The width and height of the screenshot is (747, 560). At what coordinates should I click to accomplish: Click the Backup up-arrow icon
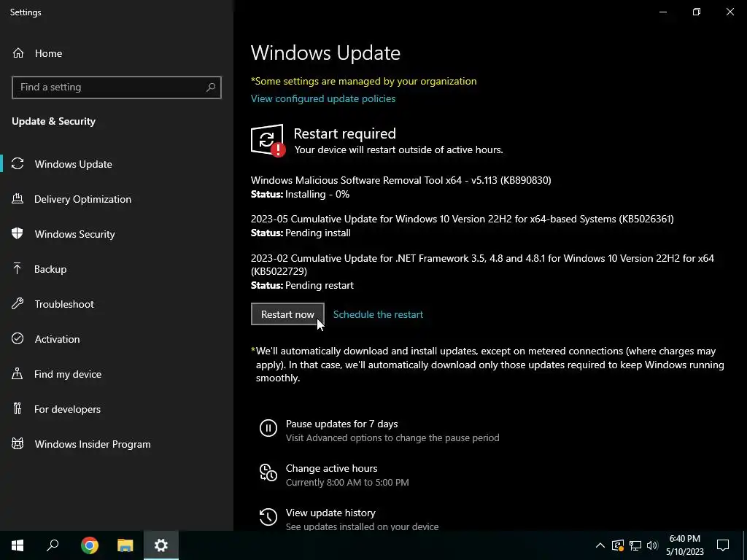[x=18, y=269]
